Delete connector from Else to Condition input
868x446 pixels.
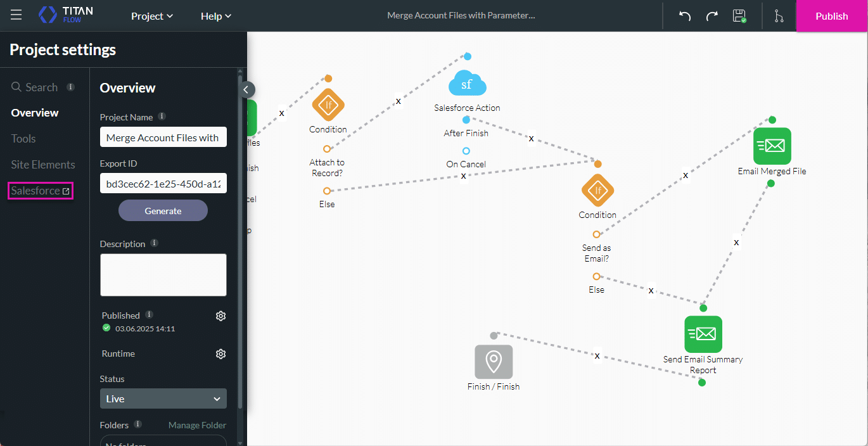point(463,175)
